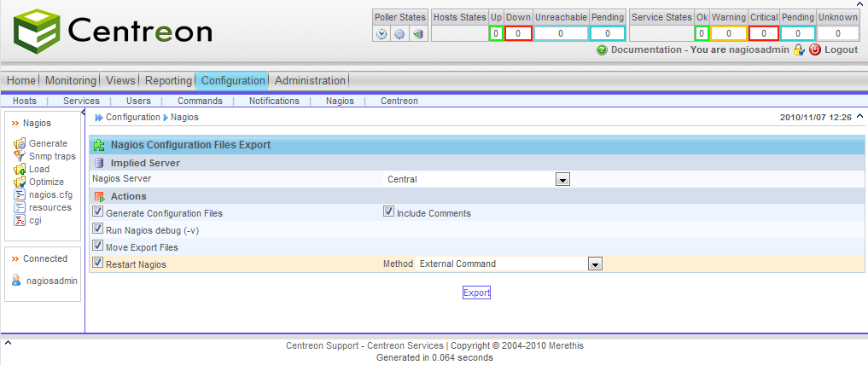Click the Optimize icon in the sidebar
Image resolution: width=868 pixels, height=365 pixels.
pyautogui.click(x=20, y=182)
